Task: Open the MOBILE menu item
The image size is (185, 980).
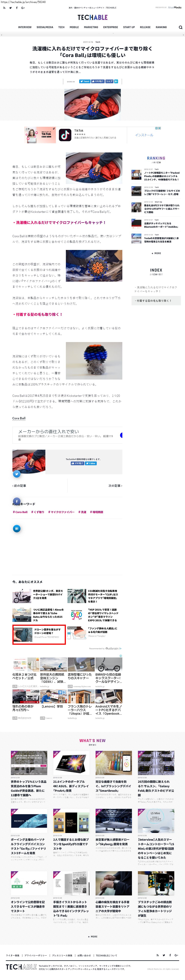Action: click(x=74, y=27)
